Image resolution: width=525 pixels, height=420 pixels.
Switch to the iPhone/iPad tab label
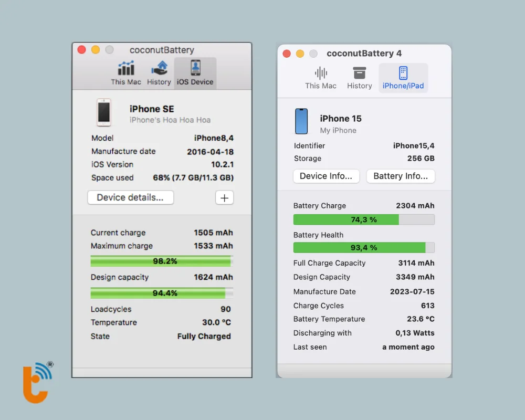pyautogui.click(x=403, y=86)
